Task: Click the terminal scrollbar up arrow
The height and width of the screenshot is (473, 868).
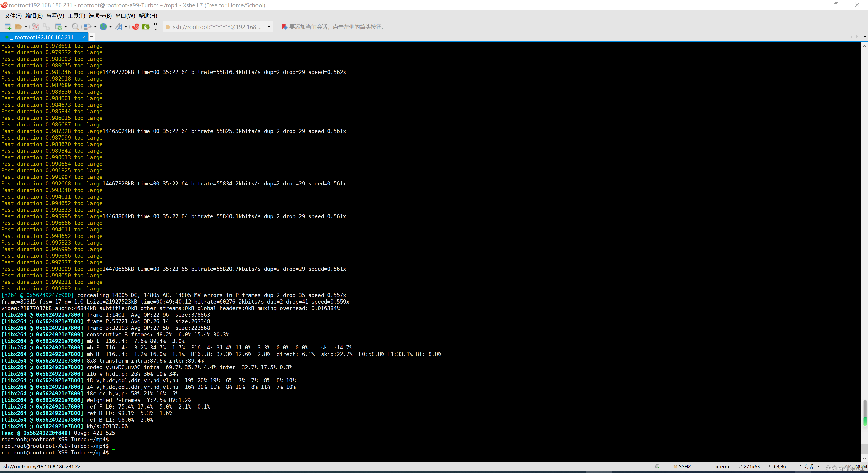Action: (x=864, y=45)
